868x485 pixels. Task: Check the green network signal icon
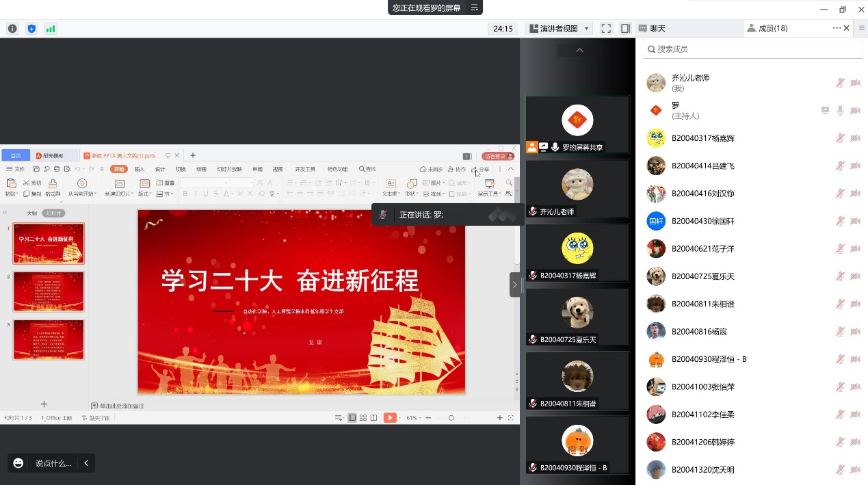tap(51, 29)
